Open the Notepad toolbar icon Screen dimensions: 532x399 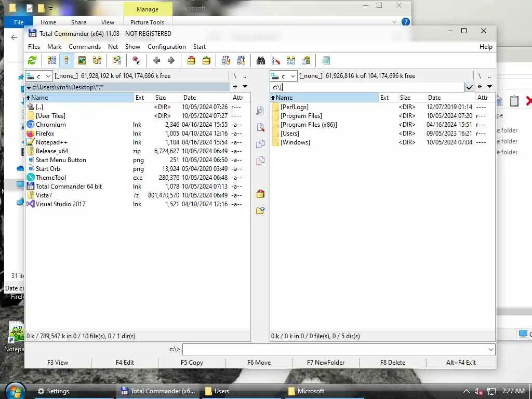coord(326,61)
